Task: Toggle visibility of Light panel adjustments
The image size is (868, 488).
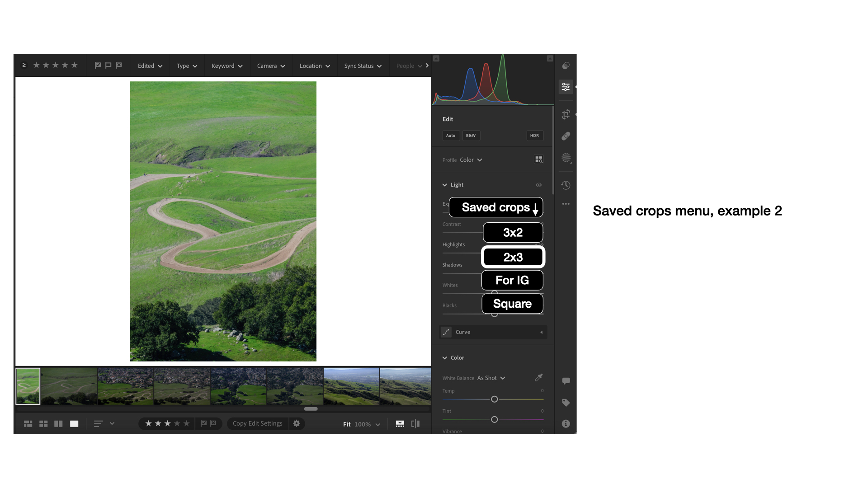Action: tap(538, 185)
